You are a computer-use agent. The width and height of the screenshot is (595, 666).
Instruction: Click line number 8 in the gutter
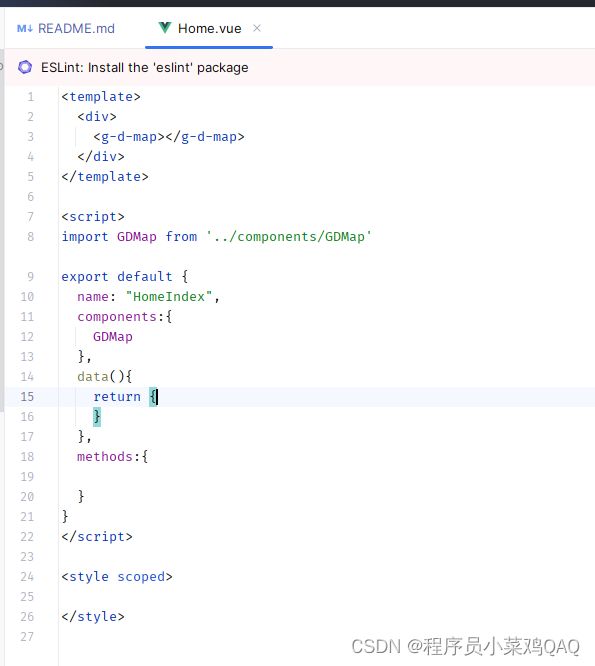coord(31,237)
